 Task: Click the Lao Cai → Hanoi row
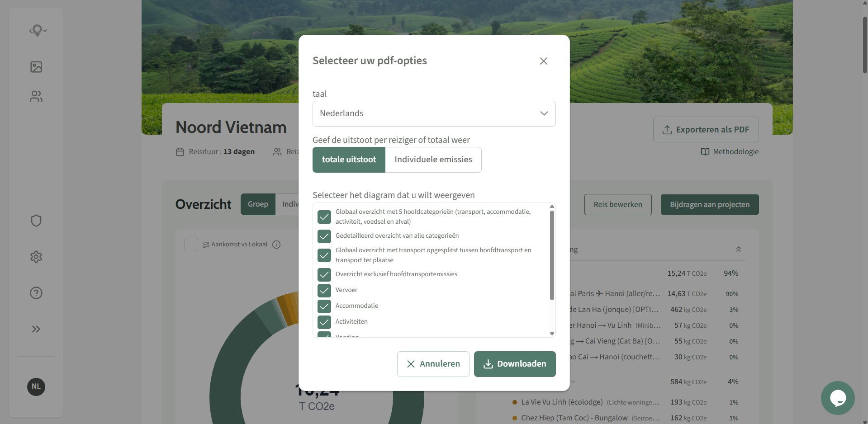click(655, 357)
